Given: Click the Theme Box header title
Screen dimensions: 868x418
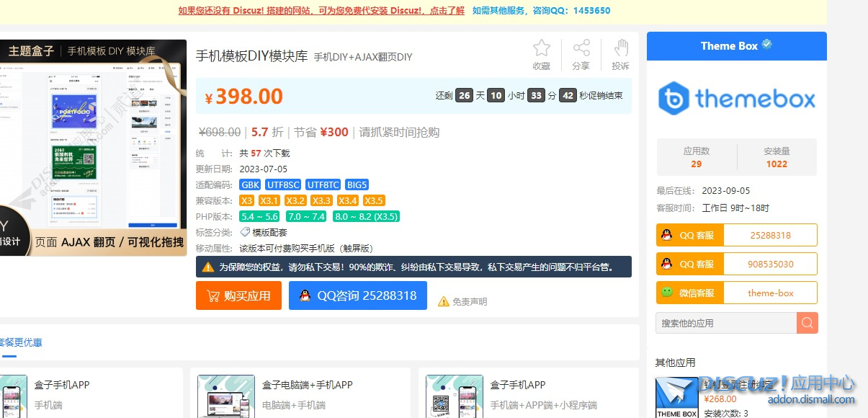Looking at the screenshot, I should pyautogui.click(x=729, y=45).
